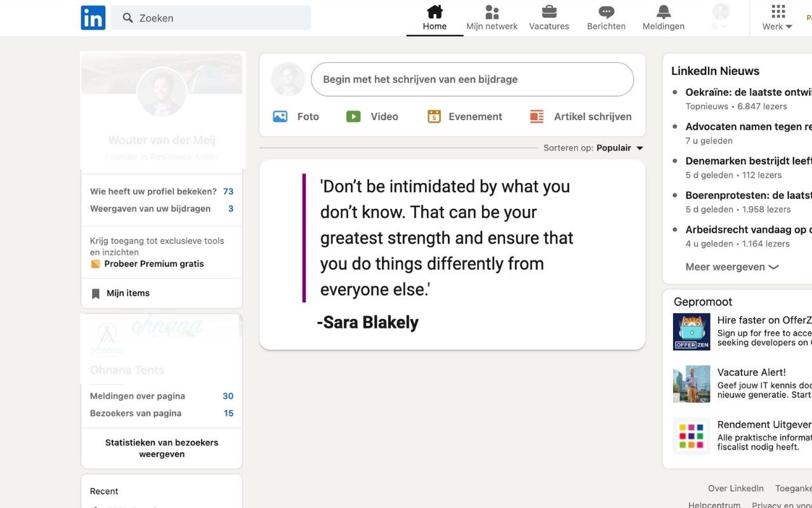
Task: Click the Mijn items bookmark icon
Action: tap(96, 293)
